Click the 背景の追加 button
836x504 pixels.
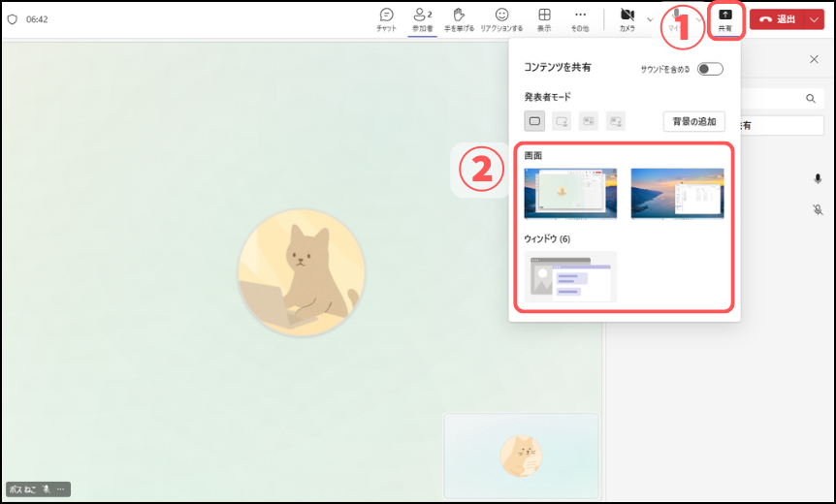click(x=694, y=121)
